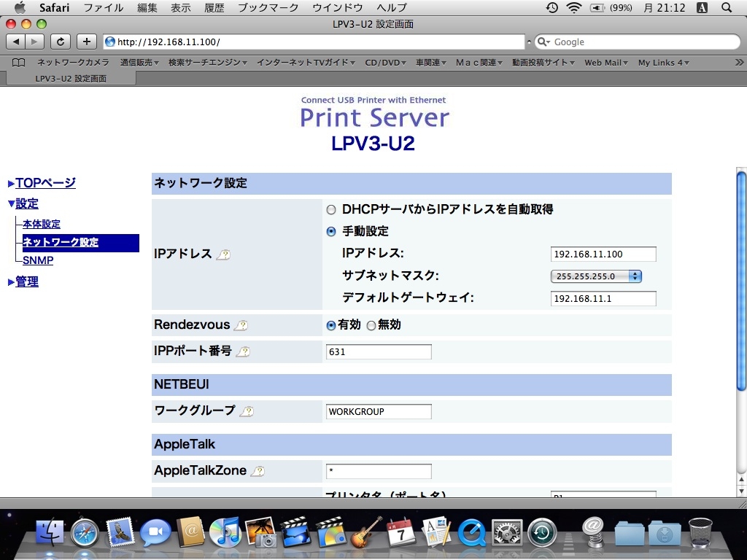Open the Wi-Fi status menu
747x560 pixels.
(x=574, y=7)
